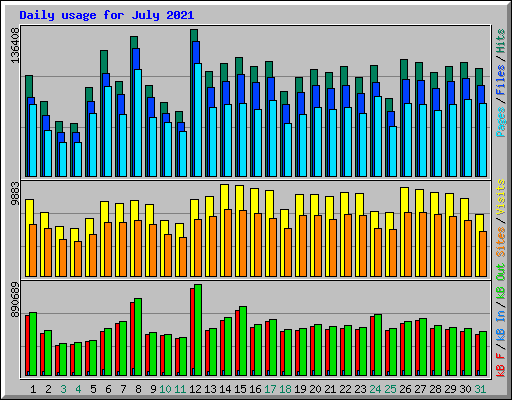The height and width of the screenshot is (400, 512).
Task: Select the green weekend day label 18
Action: coord(285,389)
